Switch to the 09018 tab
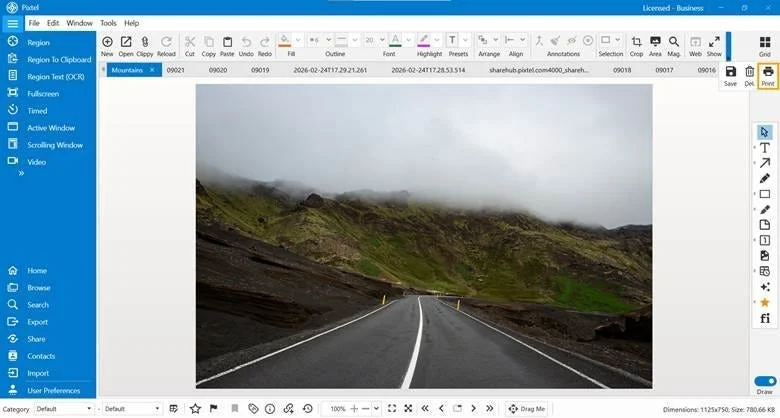The width and height of the screenshot is (780, 418). [x=622, y=70]
